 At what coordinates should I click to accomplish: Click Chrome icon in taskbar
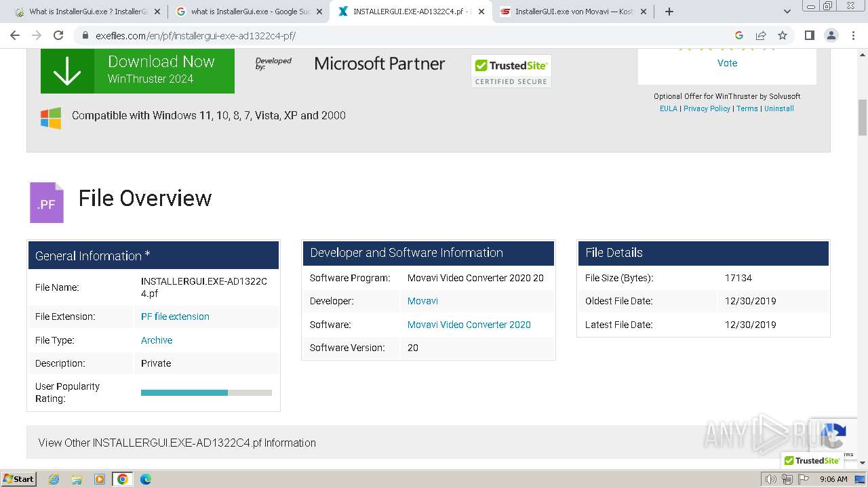pos(123,479)
